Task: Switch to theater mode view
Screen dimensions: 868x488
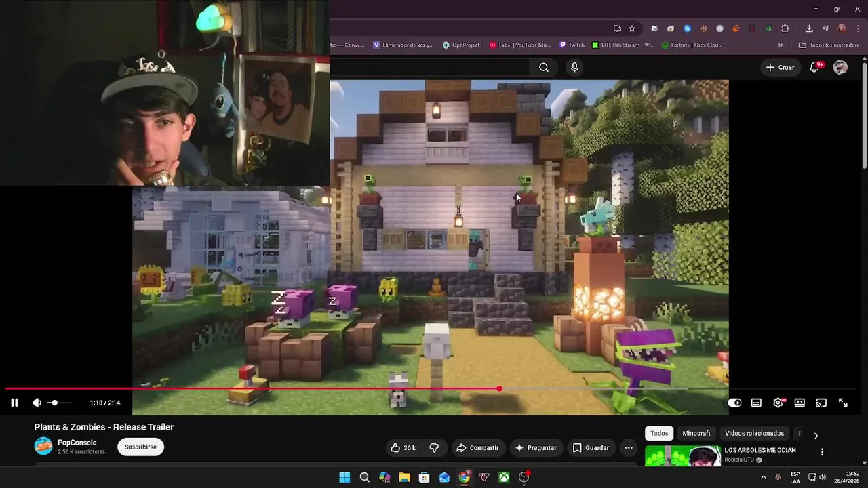Action: 800,403
